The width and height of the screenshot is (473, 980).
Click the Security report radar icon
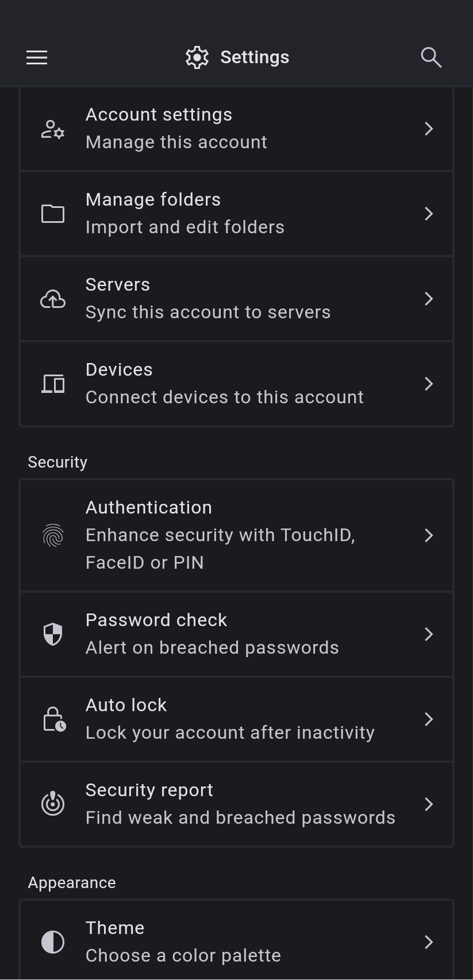pyautogui.click(x=53, y=804)
